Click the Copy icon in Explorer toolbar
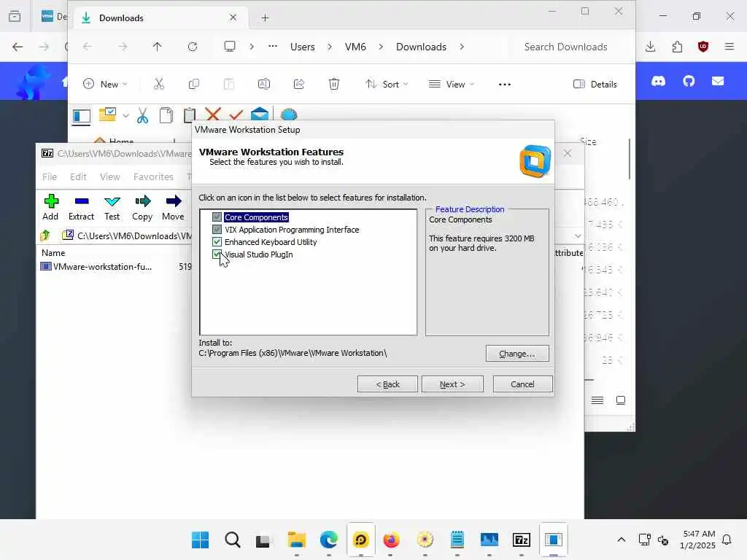Screen dimensions: 747x560 (194, 85)
